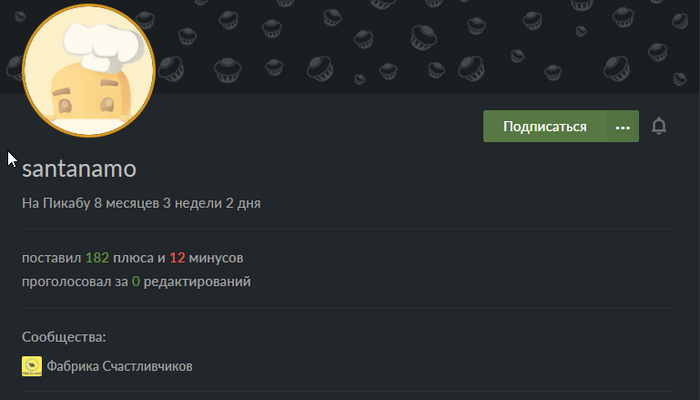Click the На Пикабу 8 месяцев text
Image resolution: width=700 pixels, height=400 pixels.
click(x=91, y=203)
